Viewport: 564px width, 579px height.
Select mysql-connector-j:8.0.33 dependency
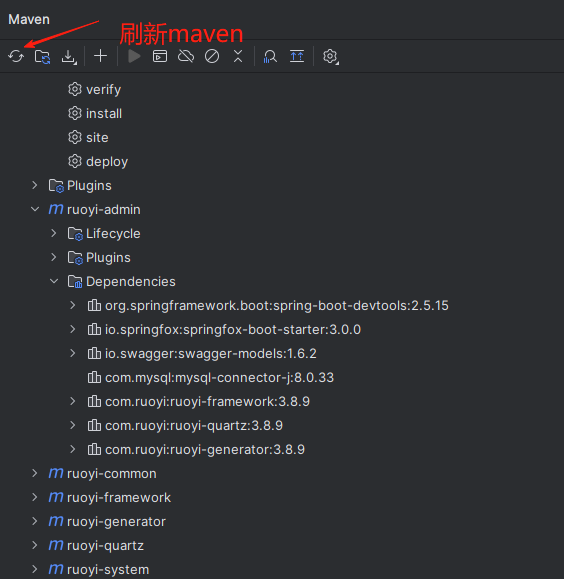219,378
